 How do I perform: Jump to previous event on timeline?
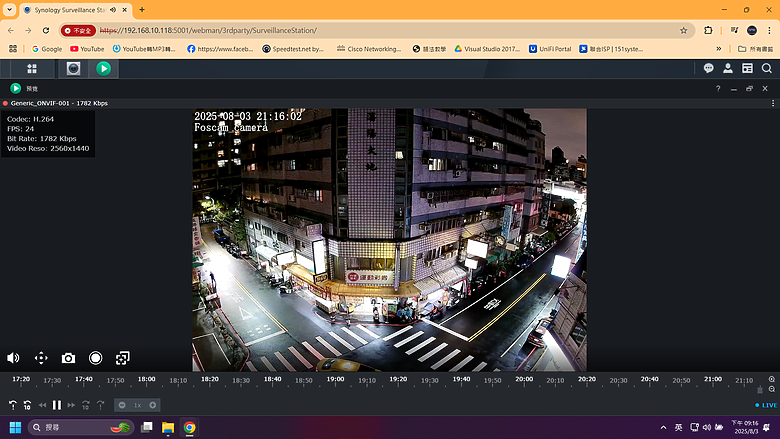(x=13, y=405)
